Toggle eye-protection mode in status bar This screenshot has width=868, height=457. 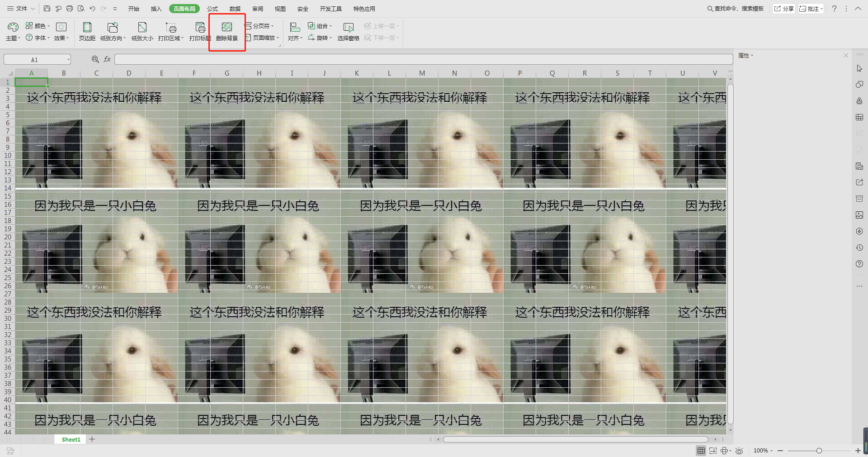[739, 451]
